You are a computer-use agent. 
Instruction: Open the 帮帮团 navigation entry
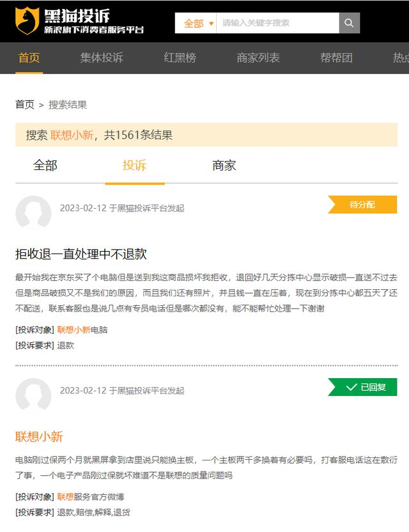pos(336,57)
